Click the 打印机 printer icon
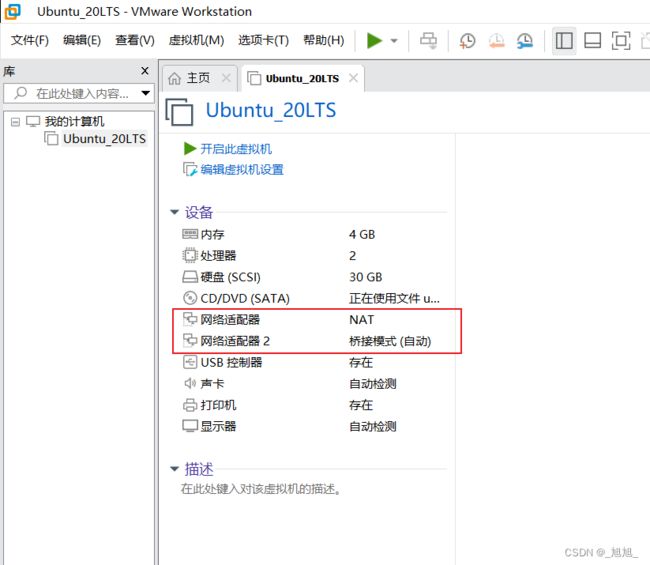This screenshot has height=565, width=650. tap(190, 405)
